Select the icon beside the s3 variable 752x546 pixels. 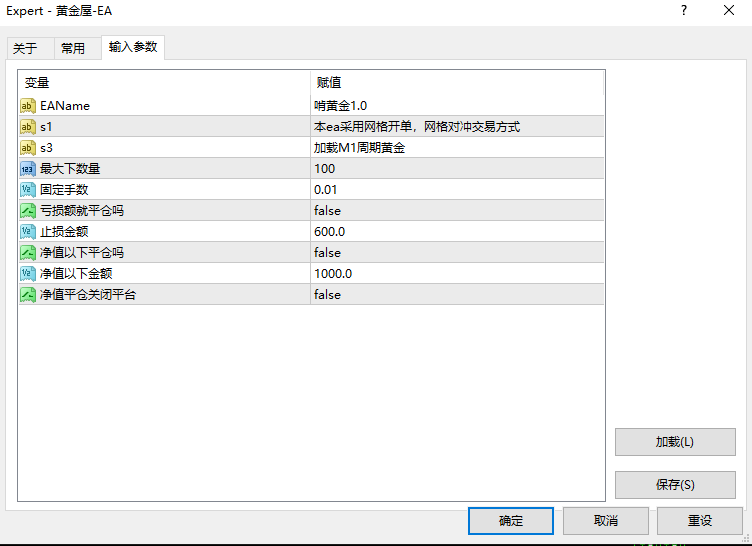tap(28, 148)
